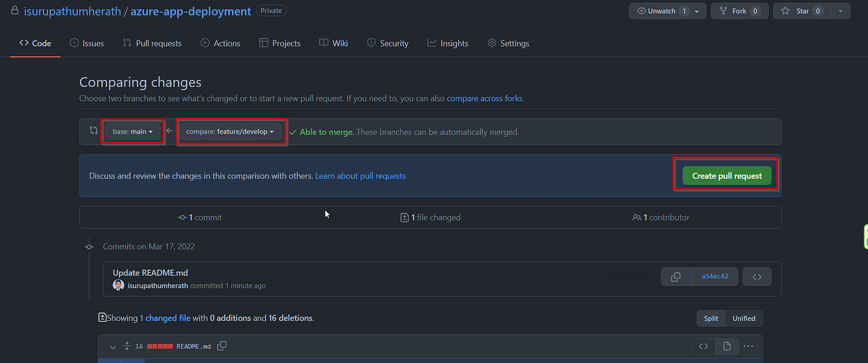View the README.md file via file icon
This screenshot has height=363, width=868.
[x=727, y=346]
